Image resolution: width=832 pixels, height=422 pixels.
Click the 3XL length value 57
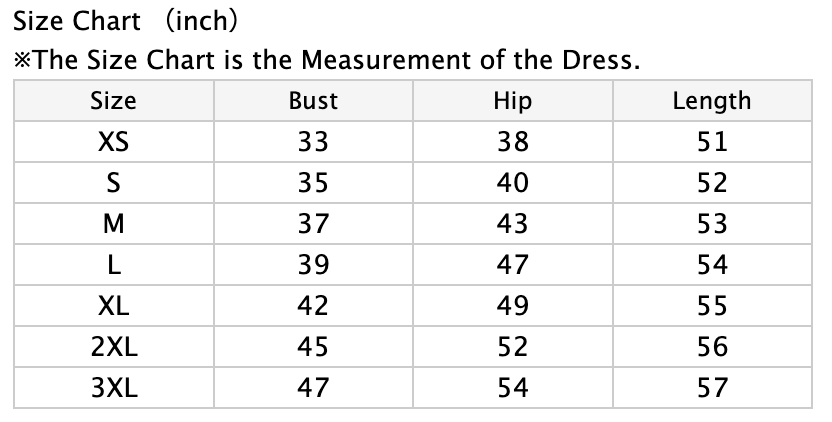tap(711, 388)
